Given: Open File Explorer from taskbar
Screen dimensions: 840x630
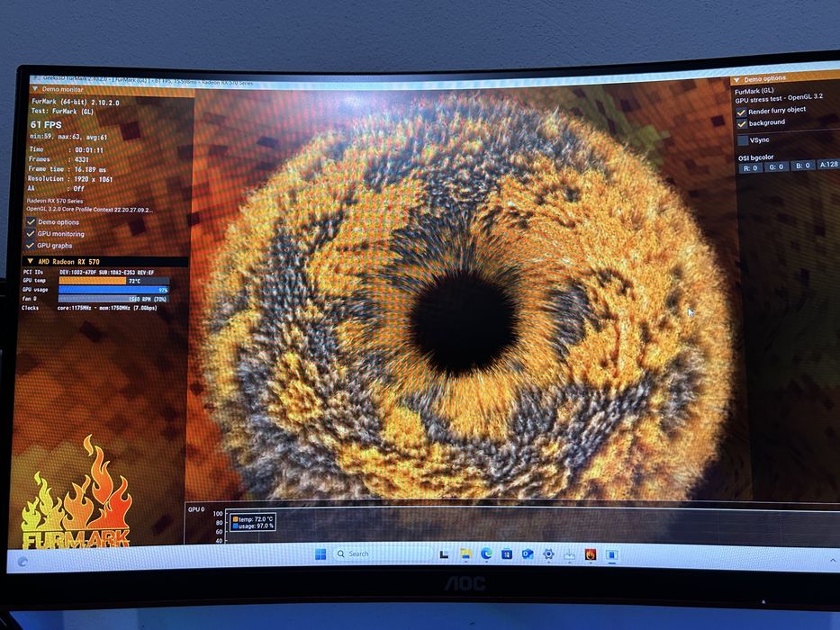Looking at the screenshot, I should click(x=465, y=553).
